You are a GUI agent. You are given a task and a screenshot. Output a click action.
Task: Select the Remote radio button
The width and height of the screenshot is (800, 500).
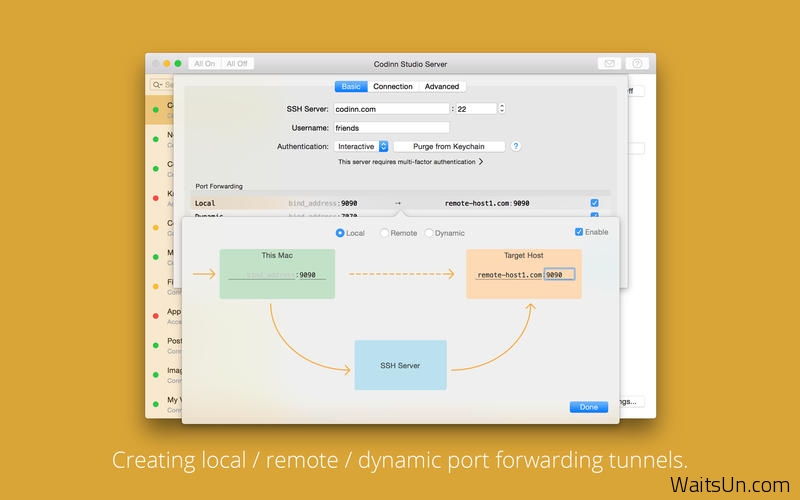point(384,233)
